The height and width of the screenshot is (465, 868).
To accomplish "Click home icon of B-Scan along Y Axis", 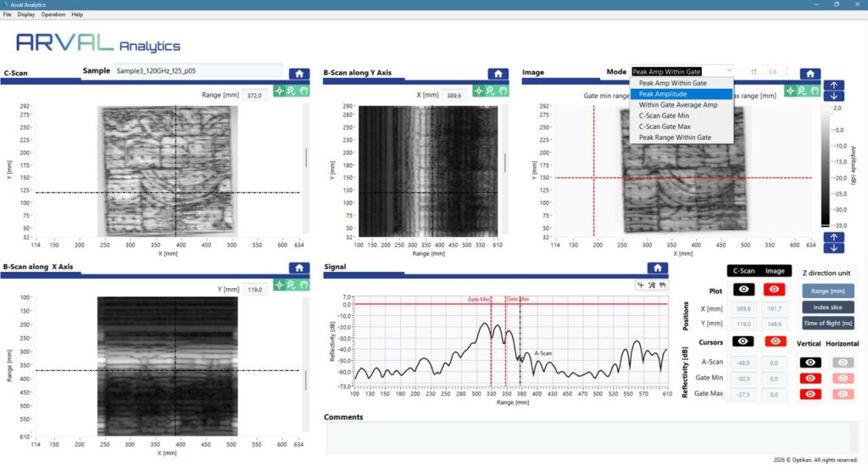I will click(498, 74).
